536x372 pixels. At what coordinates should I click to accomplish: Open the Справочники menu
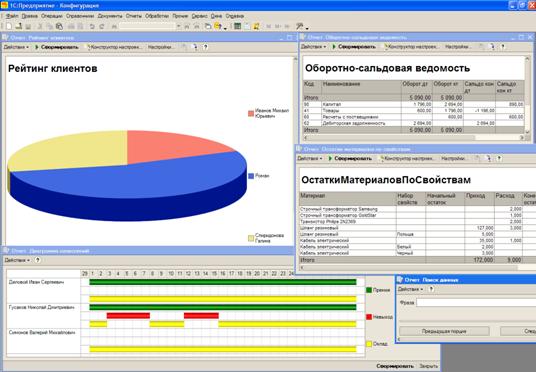coord(80,16)
